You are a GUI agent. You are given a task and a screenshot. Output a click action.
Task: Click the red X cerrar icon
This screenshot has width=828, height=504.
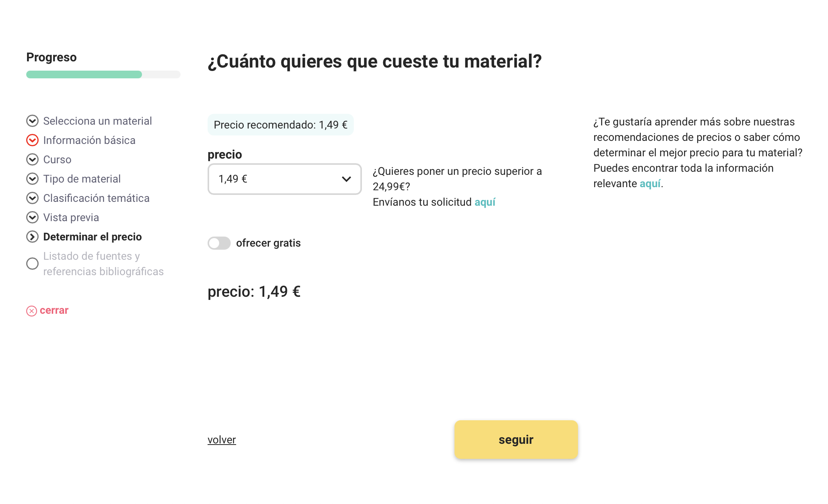(32, 311)
